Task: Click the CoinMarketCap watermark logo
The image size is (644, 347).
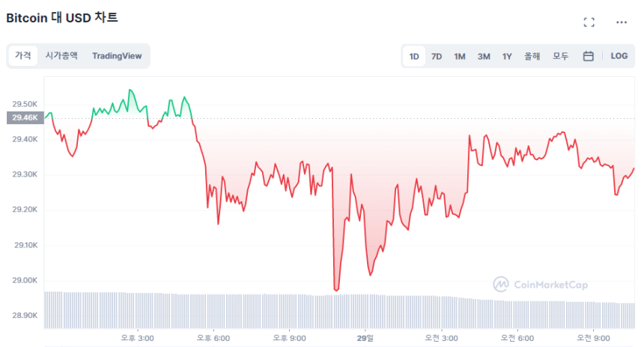Action: point(540,284)
